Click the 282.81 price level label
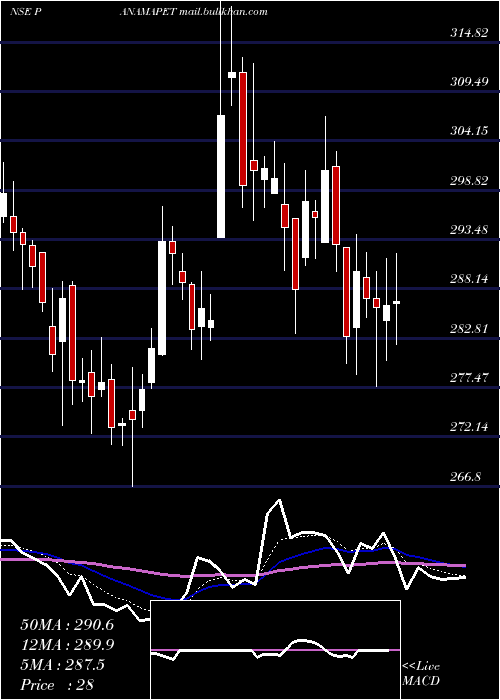This screenshot has width=500, height=700. (x=468, y=329)
